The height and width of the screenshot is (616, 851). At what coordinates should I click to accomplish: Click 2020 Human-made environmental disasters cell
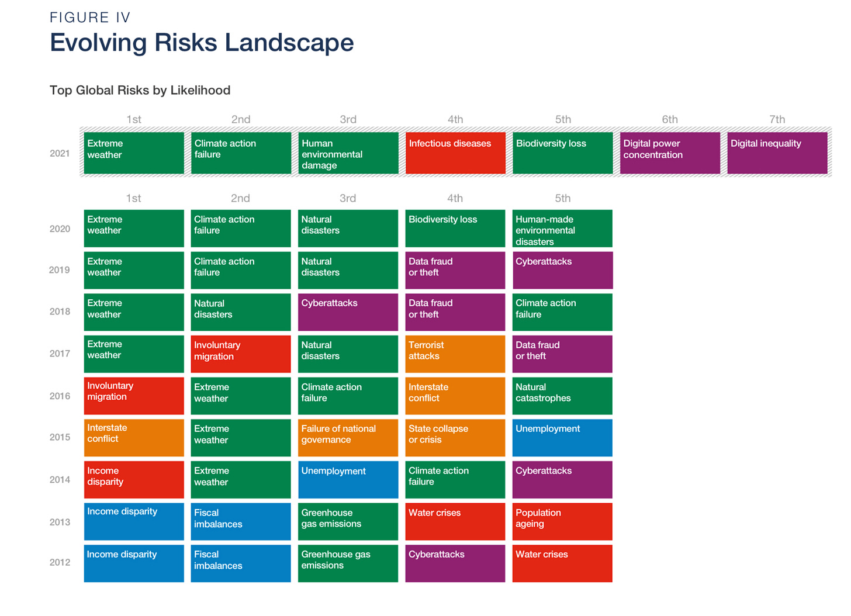coord(562,229)
